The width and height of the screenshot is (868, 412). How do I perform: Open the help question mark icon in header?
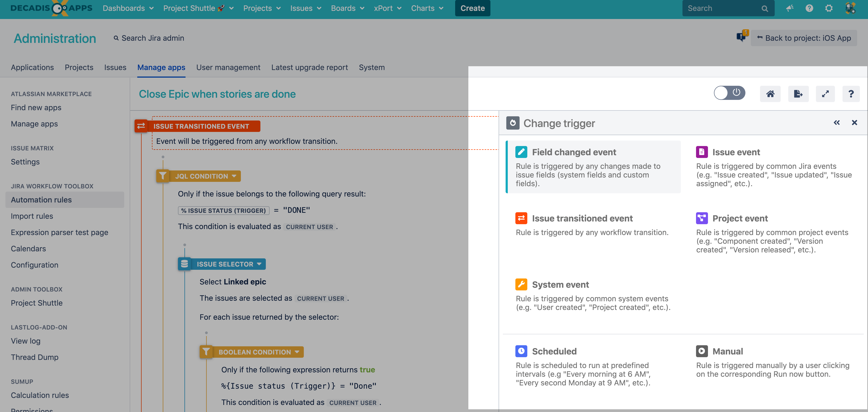point(809,8)
